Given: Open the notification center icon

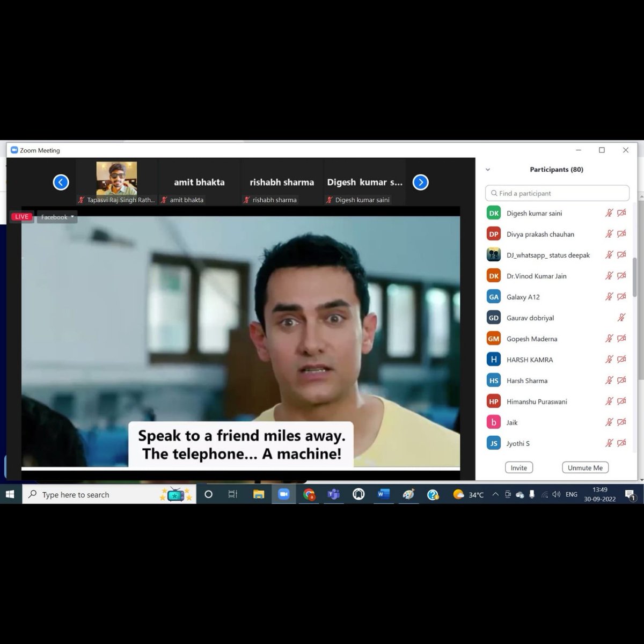Looking at the screenshot, I should click(630, 494).
